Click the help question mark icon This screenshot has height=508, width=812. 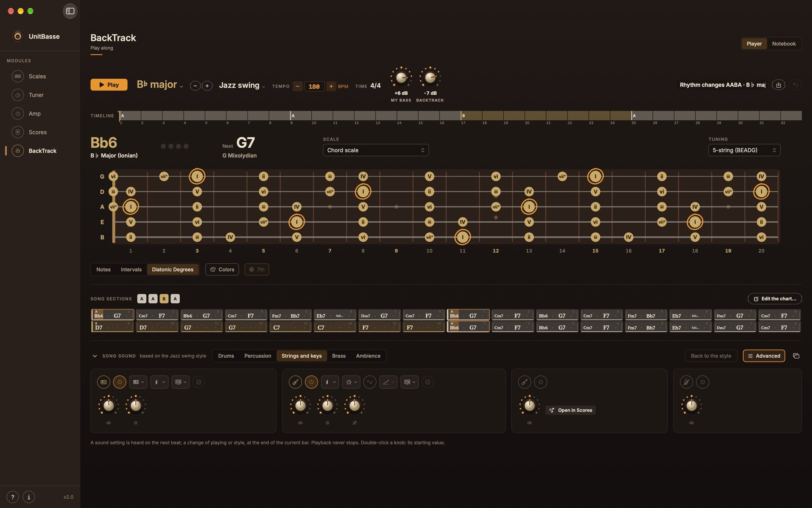pyautogui.click(x=13, y=497)
